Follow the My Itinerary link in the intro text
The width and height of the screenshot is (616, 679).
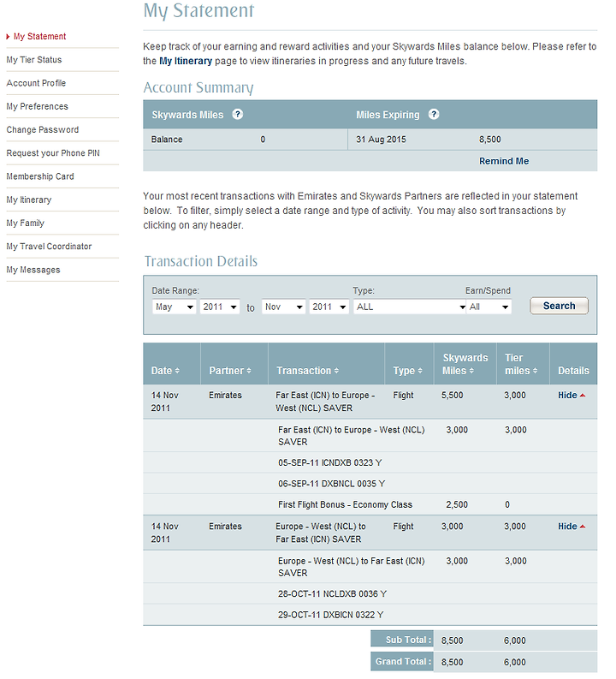[x=186, y=61]
